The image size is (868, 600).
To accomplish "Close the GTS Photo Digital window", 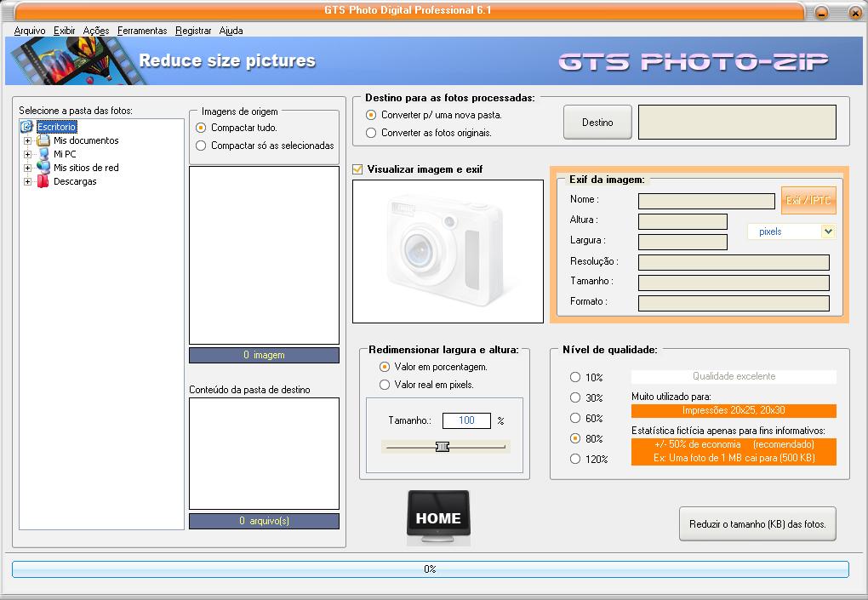I will click(854, 12).
